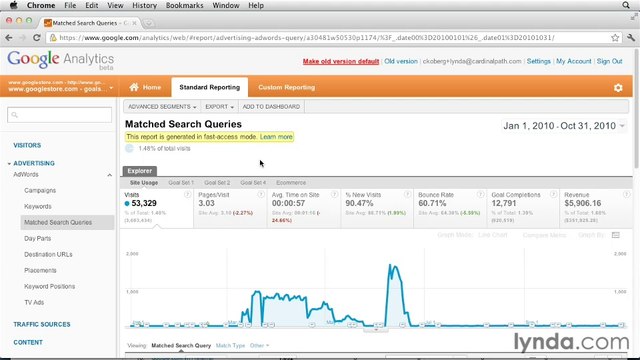
Task: Open the Advanced Segments dropdown
Action: pyautogui.click(x=162, y=107)
